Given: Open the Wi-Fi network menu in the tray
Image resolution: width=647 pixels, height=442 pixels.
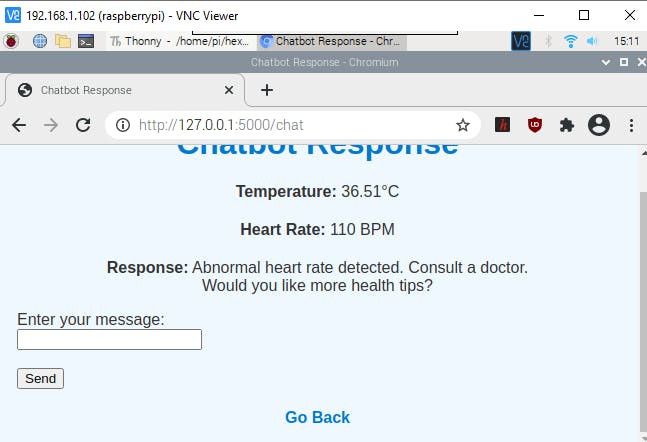Looking at the screenshot, I should (x=571, y=41).
